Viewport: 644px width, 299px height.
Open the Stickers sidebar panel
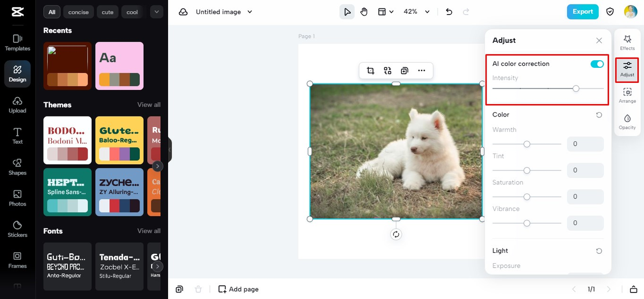coord(18,229)
